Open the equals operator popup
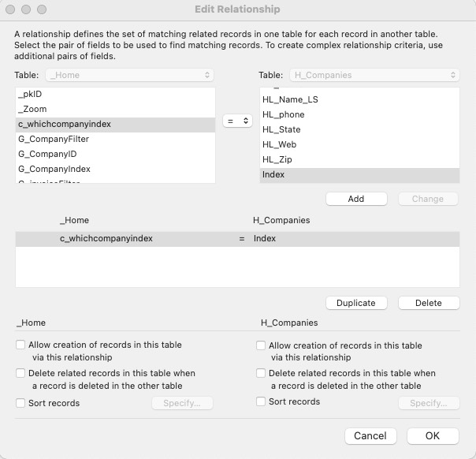476x459 pixels. (x=237, y=121)
